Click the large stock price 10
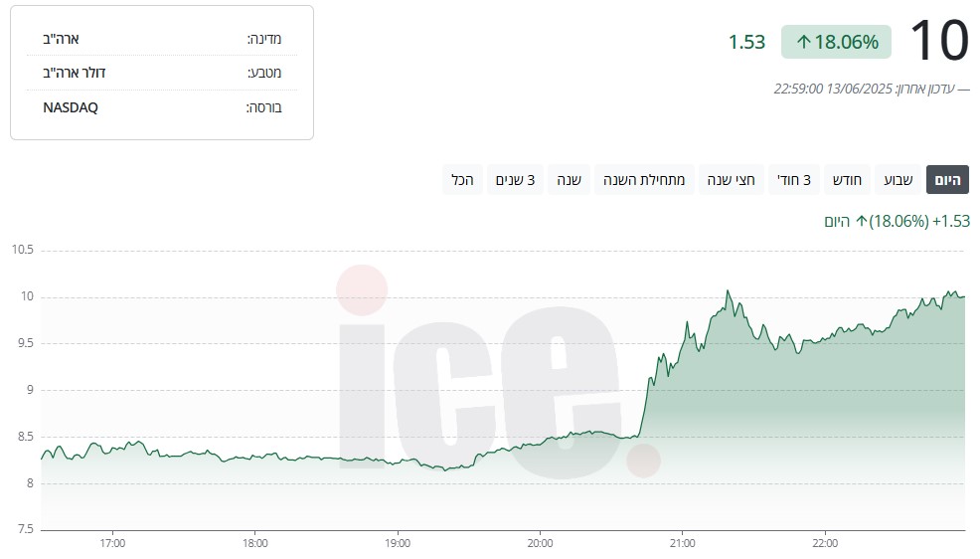980x559 pixels. 938,41
